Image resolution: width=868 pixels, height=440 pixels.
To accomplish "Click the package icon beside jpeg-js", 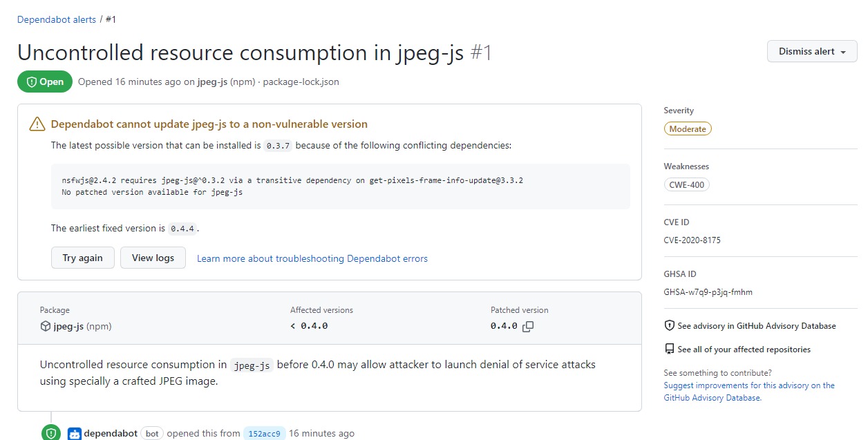I will (44, 326).
